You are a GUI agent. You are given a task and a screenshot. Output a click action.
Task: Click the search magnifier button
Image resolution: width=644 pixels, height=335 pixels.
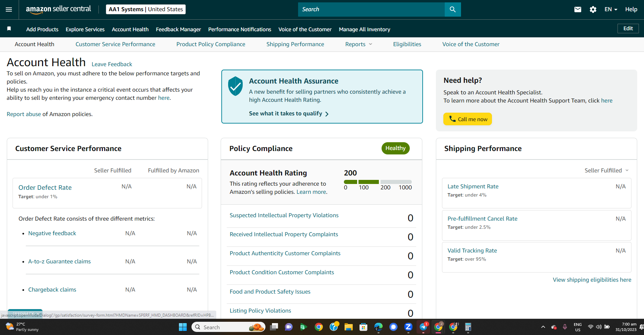(x=453, y=10)
